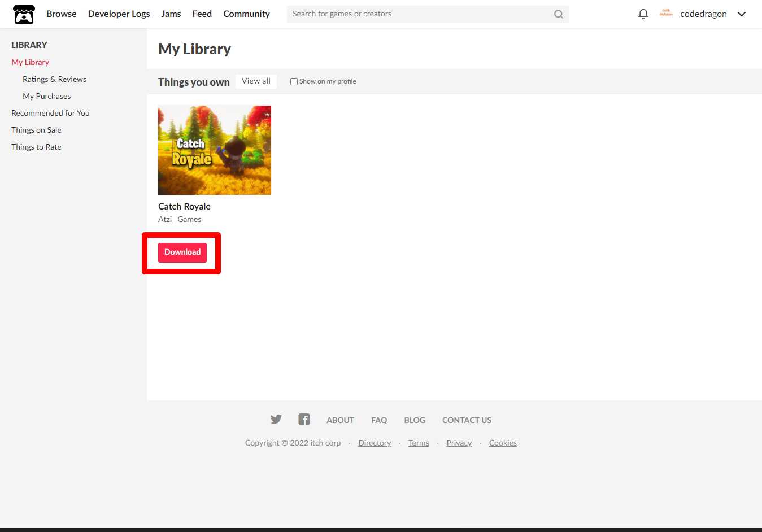
Task: Open Things on Sale
Action: click(36, 130)
